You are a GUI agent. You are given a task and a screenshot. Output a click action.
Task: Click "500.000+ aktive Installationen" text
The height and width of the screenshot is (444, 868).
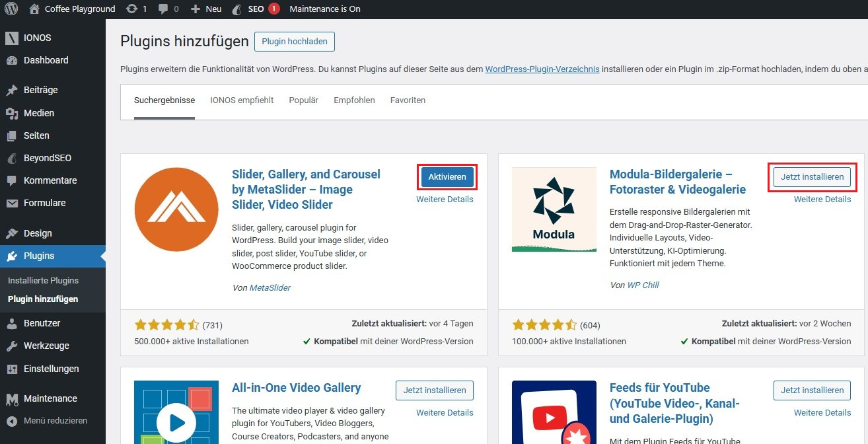coord(192,342)
